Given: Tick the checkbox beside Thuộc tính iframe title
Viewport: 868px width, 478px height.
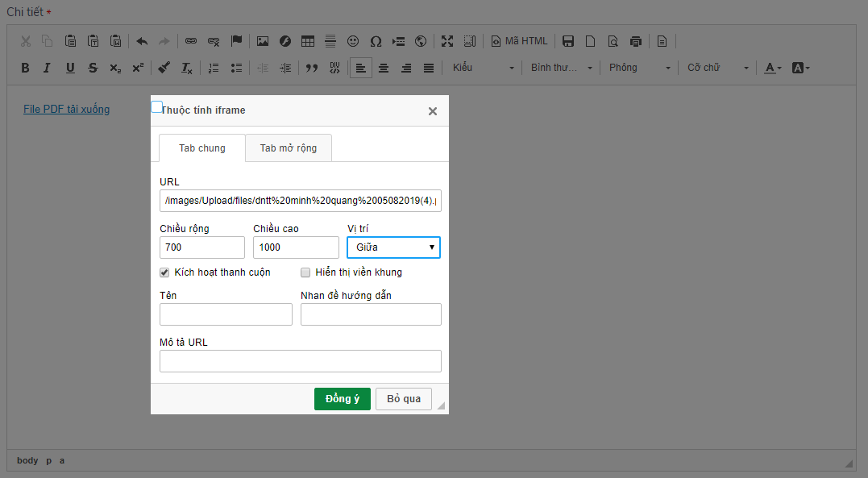Looking at the screenshot, I should 157,106.
